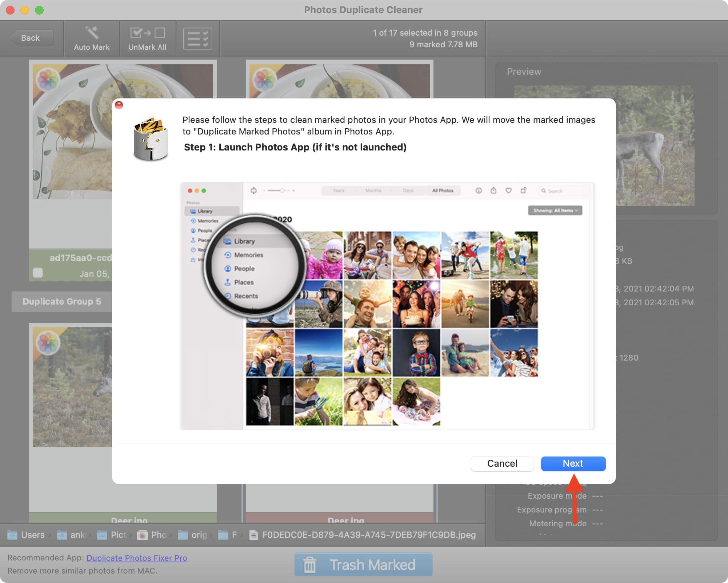This screenshot has width=728, height=583.
Task: Click the F0DEDC0E jpeg file in path bar
Action: [363, 535]
